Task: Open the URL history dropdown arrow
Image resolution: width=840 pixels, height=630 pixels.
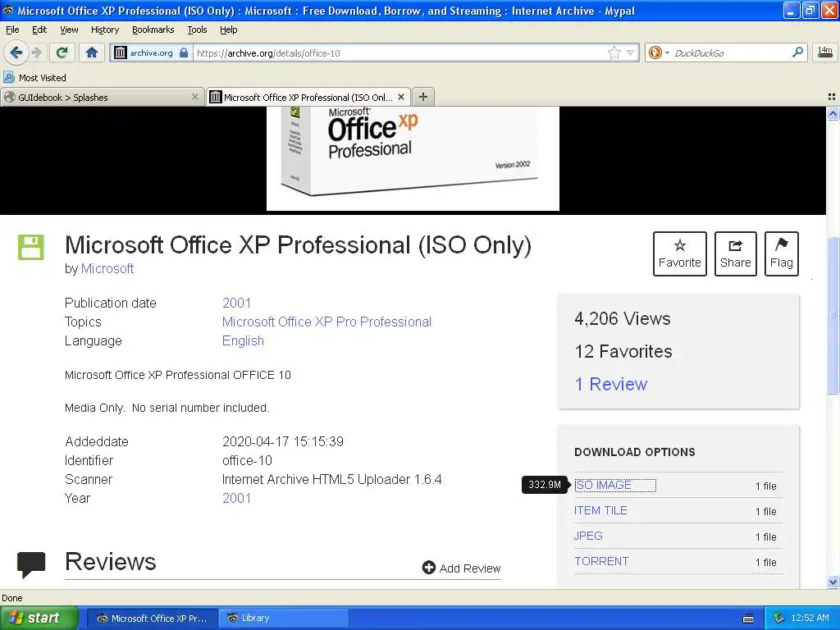Action: tap(631, 52)
